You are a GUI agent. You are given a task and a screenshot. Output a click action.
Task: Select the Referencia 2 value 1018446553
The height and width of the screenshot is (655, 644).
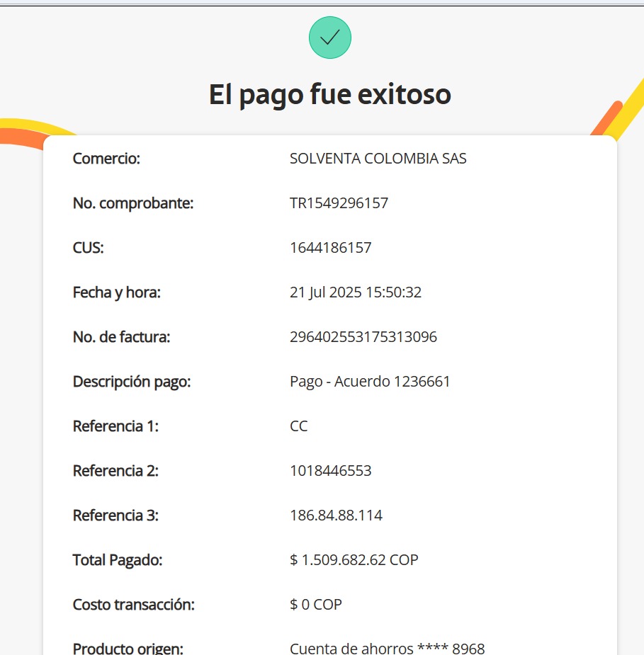(330, 471)
